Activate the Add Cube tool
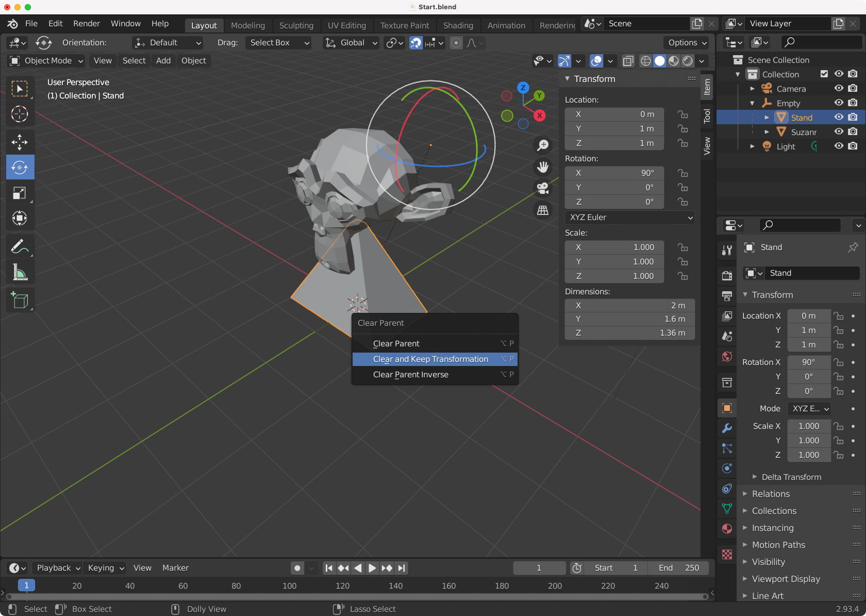Image resolution: width=866 pixels, height=616 pixels. pyautogui.click(x=20, y=300)
